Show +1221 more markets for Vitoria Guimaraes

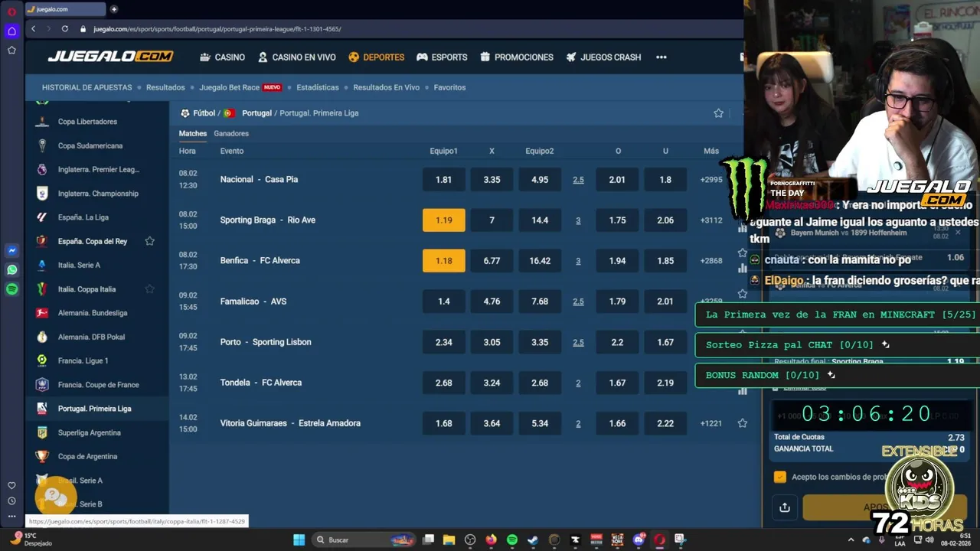coord(711,423)
